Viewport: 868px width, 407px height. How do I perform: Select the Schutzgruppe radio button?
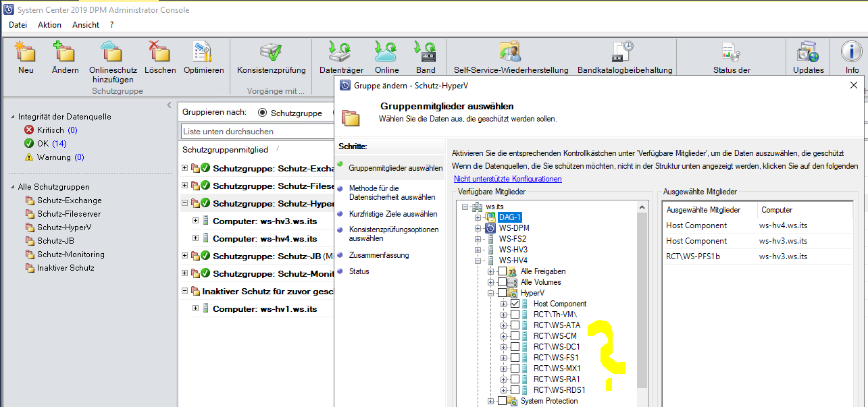(263, 113)
